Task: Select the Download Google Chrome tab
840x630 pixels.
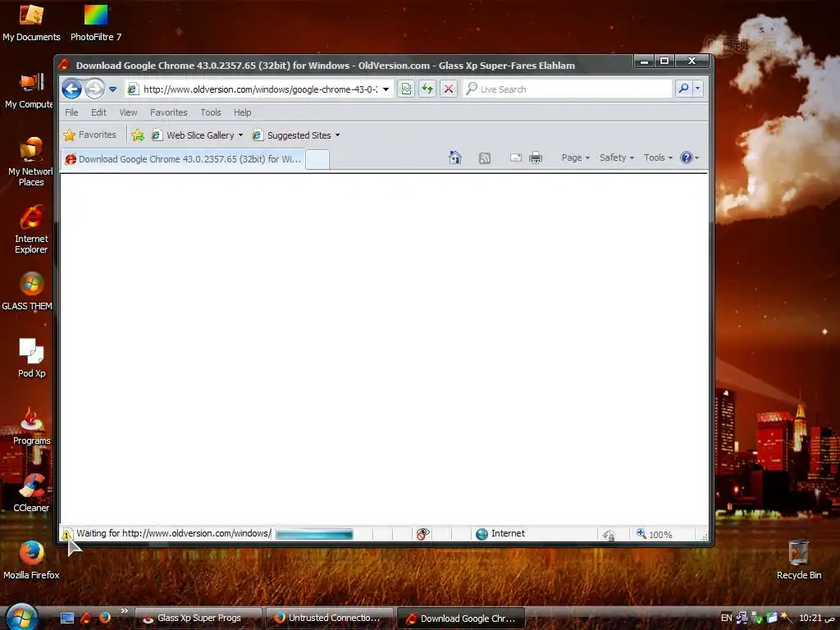Action: (x=183, y=159)
